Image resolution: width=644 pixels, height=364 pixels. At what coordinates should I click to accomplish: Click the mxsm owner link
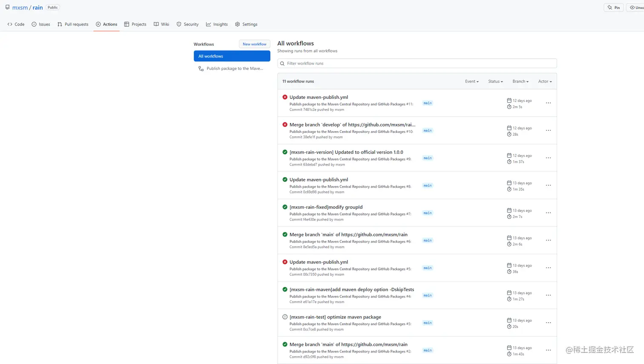(20, 8)
